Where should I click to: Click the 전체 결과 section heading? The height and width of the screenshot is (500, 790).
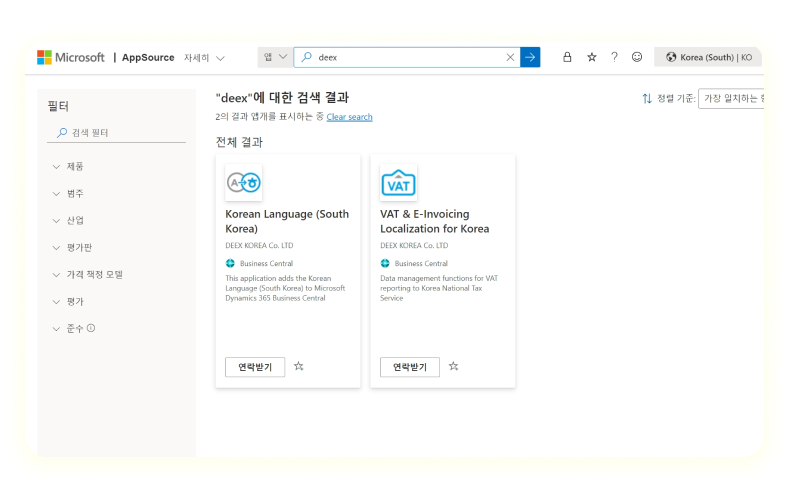(x=239, y=142)
